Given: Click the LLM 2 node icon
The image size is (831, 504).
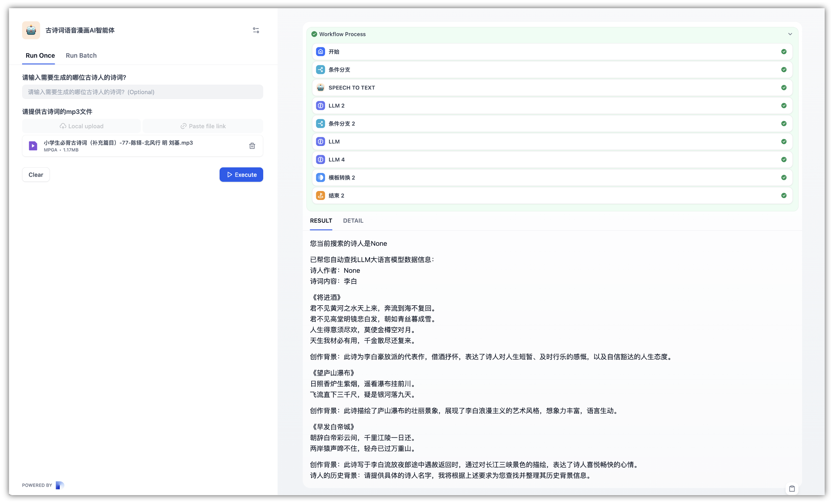Looking at the screenshot, I should pyautogui.click(x=320, y=106).
